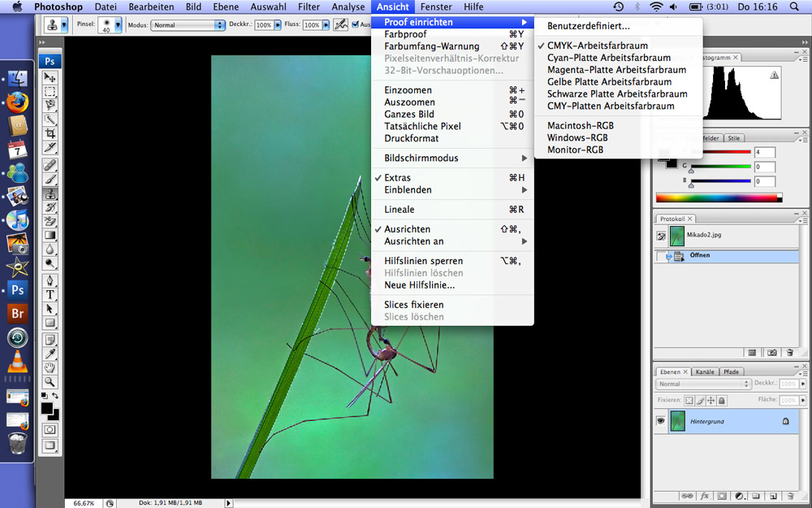The height and width of the screenshot is (508, 812).
Task: Select the Zoom magnifier tool
Action: (x=50, y=381)
